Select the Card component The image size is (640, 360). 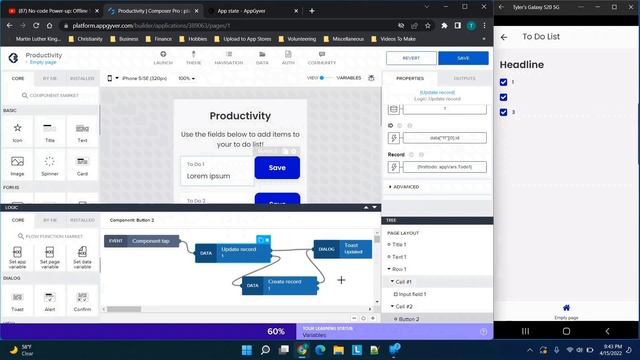coord(82,165)
